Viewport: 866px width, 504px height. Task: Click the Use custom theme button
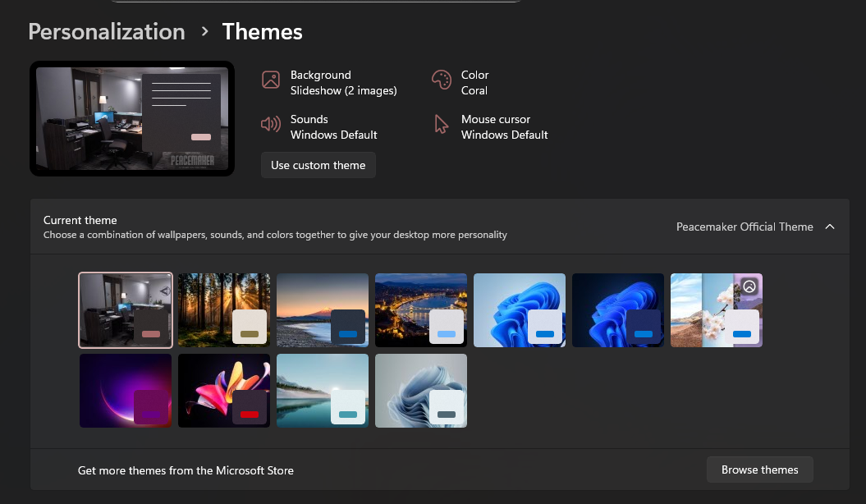click(x=318, y=165)
